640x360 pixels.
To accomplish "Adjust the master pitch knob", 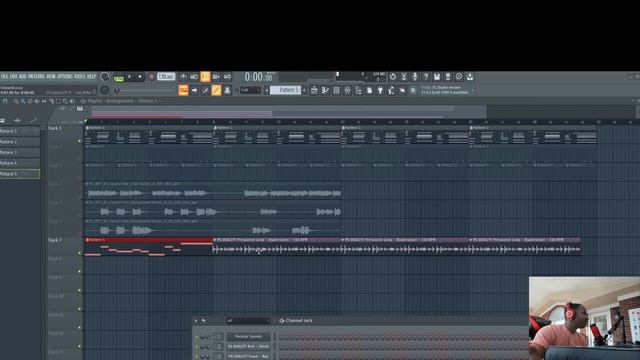I will [104, 90].
